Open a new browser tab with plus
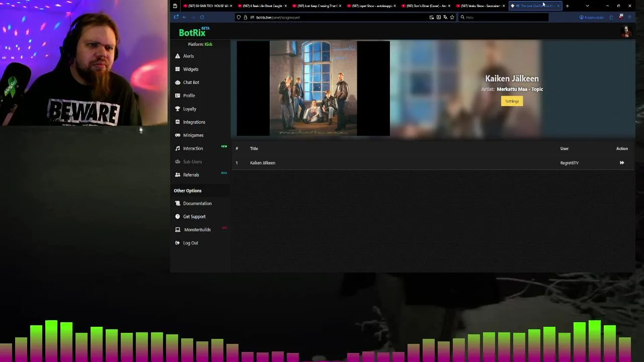Image resolution: width=644 pixels, height=362 pixels. coord(567,6)
